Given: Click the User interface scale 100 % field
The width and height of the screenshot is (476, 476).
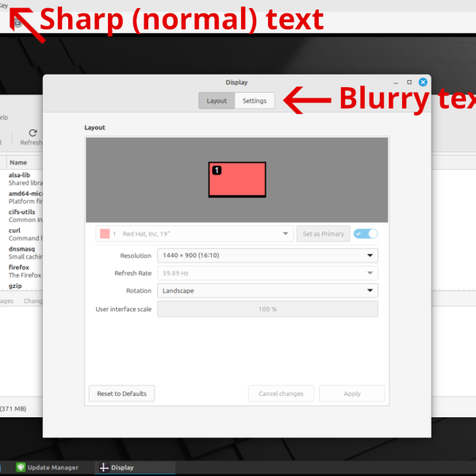Looking at the screenshot, I should [267, 309].
